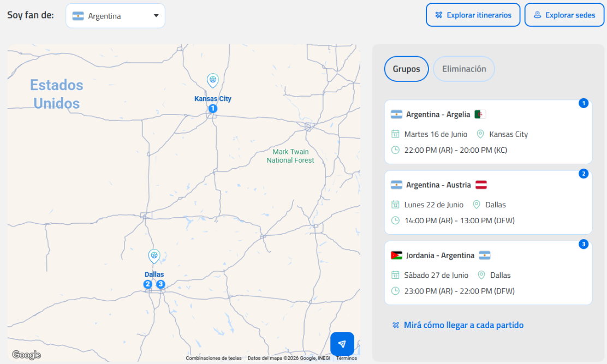Open the 'Soy fan de' Argentina dropdown
The width and height of the screenshot is (607, 364).
[x=115, y=16]
